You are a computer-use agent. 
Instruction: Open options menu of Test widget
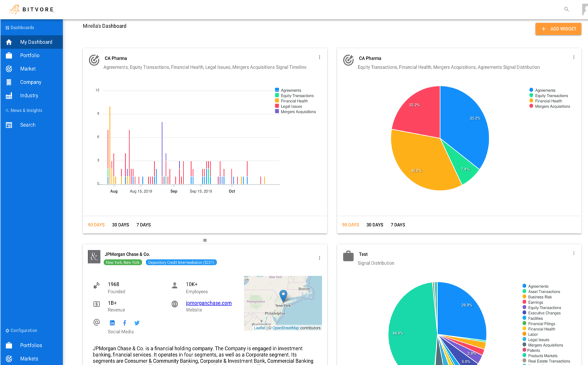click(574, 253)
